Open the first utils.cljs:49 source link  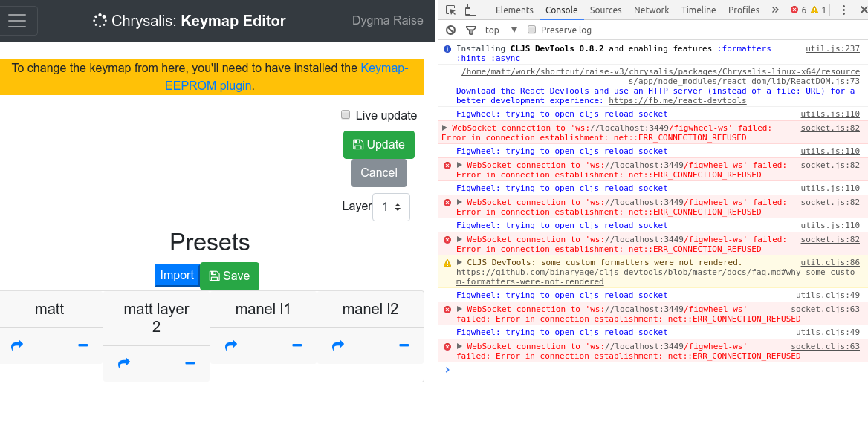coord(828,295)
